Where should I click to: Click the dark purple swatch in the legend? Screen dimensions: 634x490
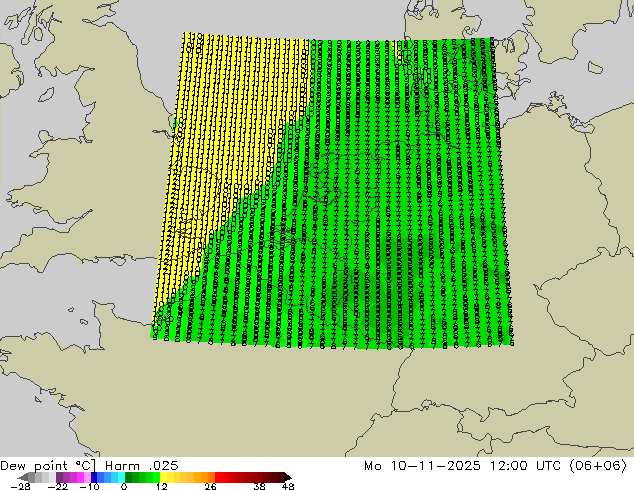pyautogui.click(x=59, y=477)
